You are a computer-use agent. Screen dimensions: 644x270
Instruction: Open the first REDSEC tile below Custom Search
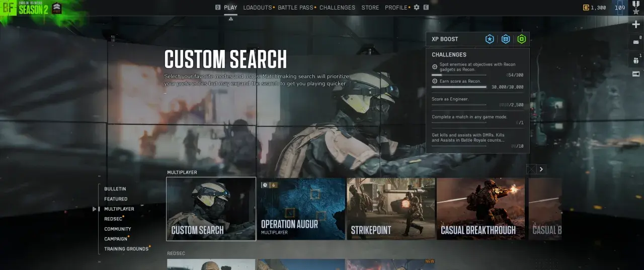pos(211,264)
